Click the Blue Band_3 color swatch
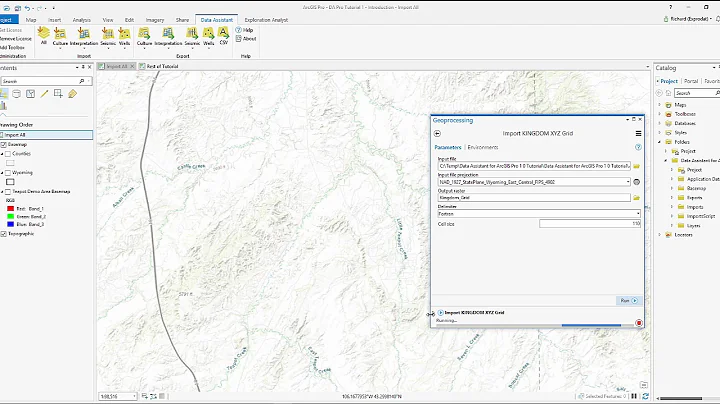720x404 pixels. click(x=10, y=224)
